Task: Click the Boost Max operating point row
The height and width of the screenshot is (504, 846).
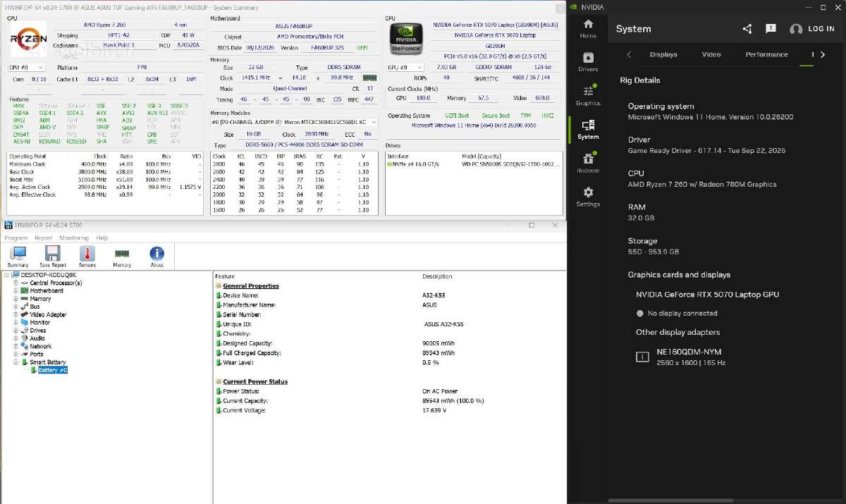Action: (x=106, y=179)
